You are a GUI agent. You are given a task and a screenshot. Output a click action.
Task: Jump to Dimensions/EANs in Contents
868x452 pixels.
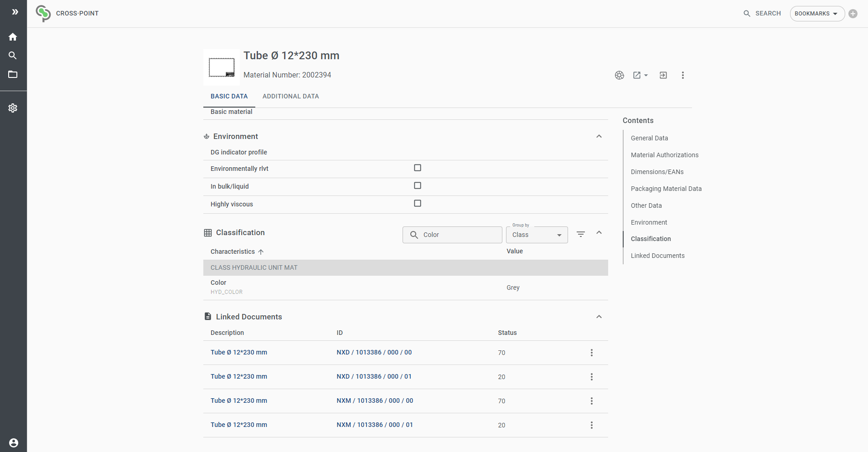tap(657, 172)
